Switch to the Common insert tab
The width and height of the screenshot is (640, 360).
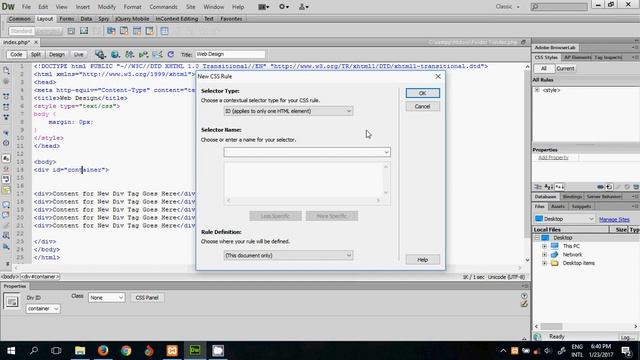[19, 19]
